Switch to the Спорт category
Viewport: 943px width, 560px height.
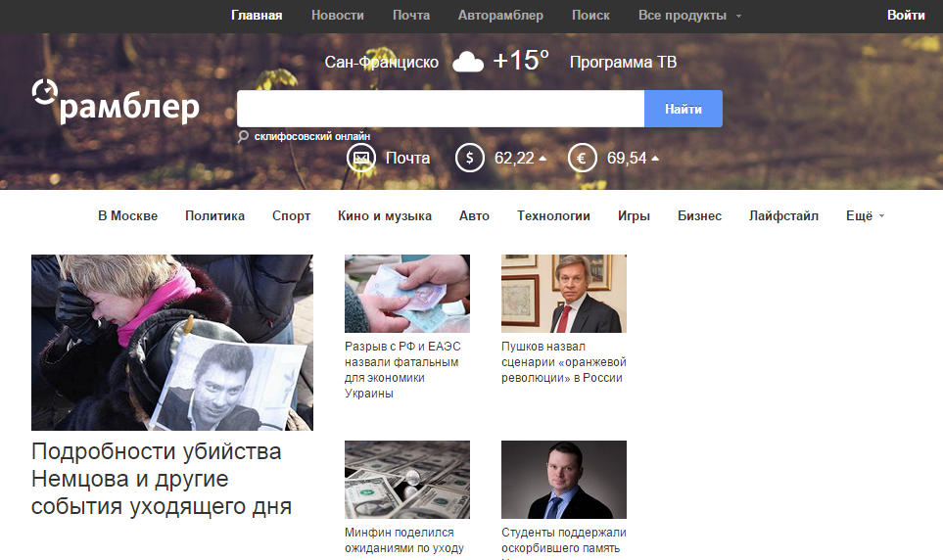(x=291, y=216)
